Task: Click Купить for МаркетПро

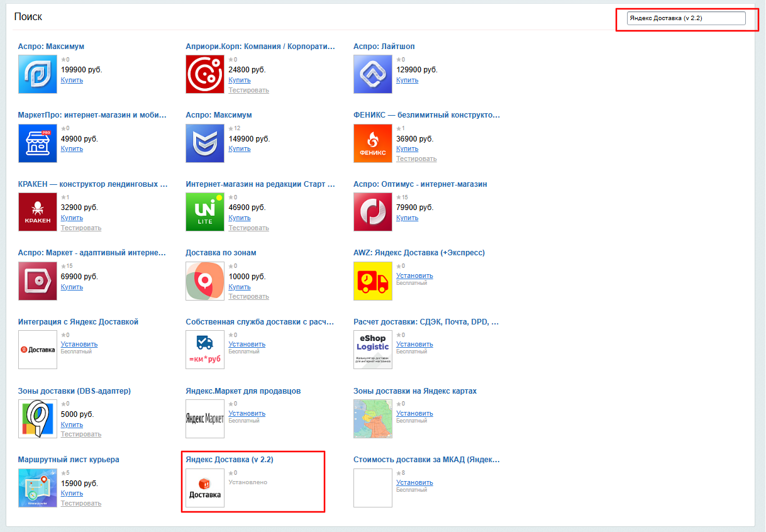Action: pyautogui.click(x=72, y=148)
